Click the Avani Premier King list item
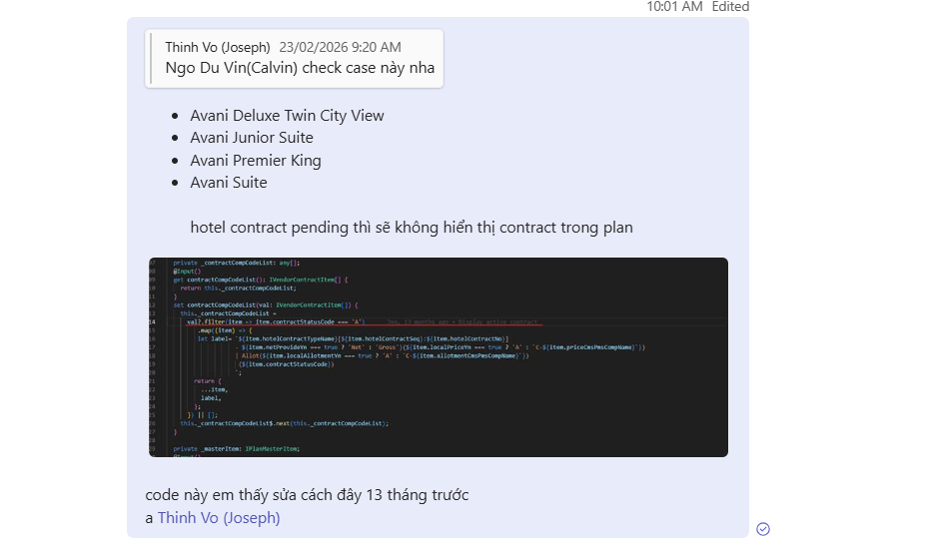This screenshot has width=944, height=560. [x=256, y=161]
